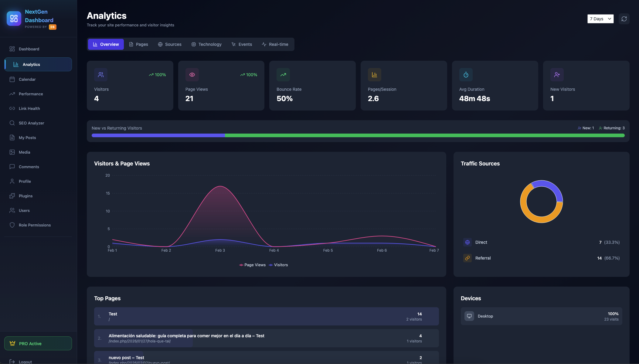Click the Desktop device monitor icon

click(469, 316)
